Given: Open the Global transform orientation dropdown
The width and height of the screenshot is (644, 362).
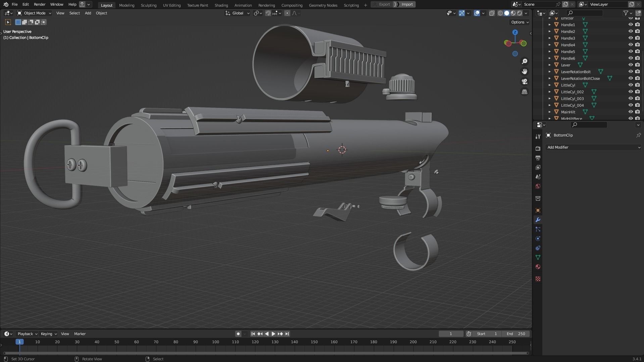Looking at the screenshot, I should click(x=238, y=13).
